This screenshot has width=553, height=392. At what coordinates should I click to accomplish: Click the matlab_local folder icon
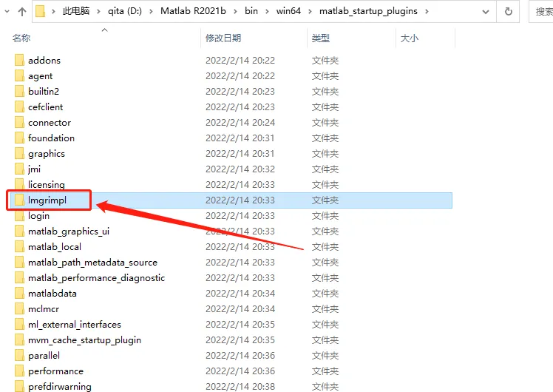click(x=19, y=246)
